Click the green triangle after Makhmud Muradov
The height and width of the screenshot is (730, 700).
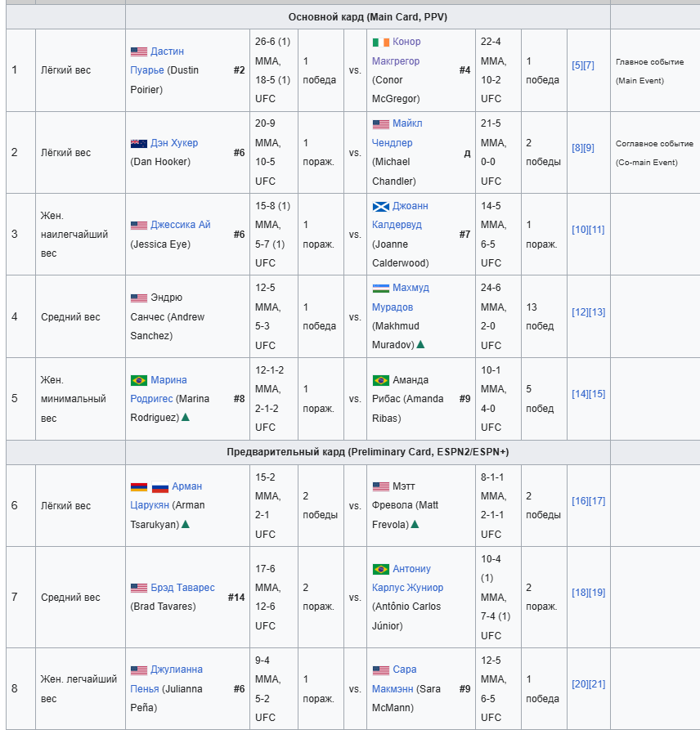tap(420, 344)
